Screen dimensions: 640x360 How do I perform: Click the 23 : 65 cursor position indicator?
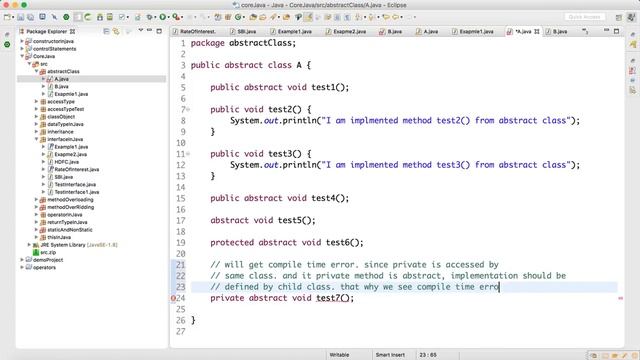click(x=428, y=355)
